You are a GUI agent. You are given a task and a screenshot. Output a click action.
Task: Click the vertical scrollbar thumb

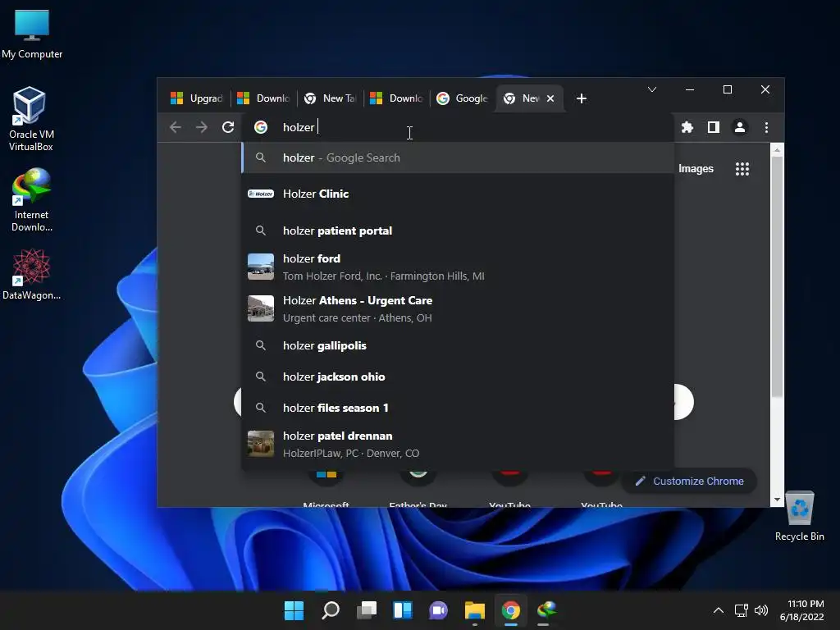[x=777, y=277]
